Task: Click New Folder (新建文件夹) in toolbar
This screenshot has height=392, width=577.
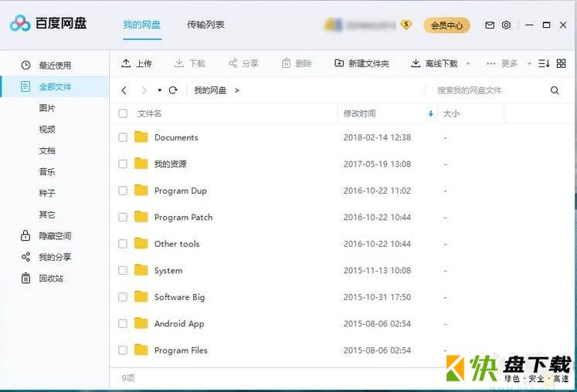Action: point(361,63)
